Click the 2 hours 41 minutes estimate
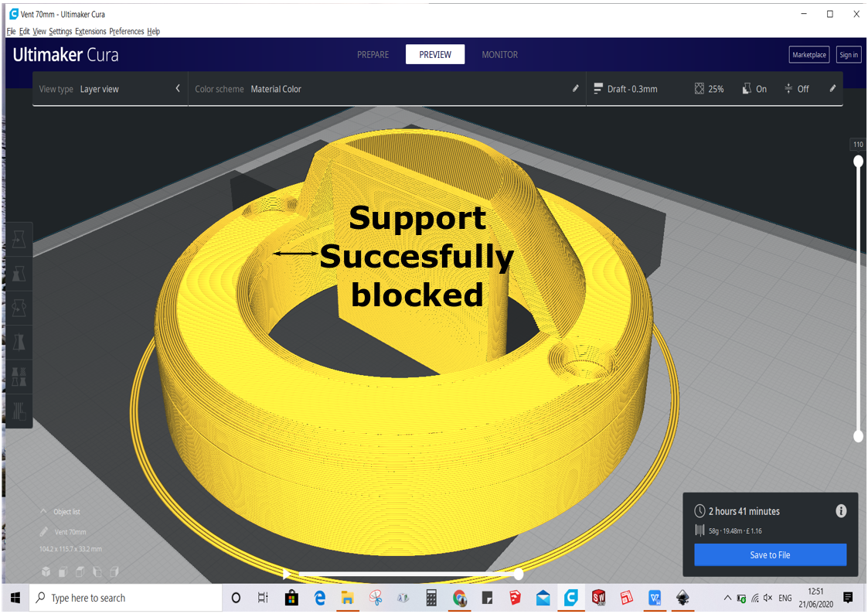The width and height of the screenshot is (868, 614). tap(744, 511)
